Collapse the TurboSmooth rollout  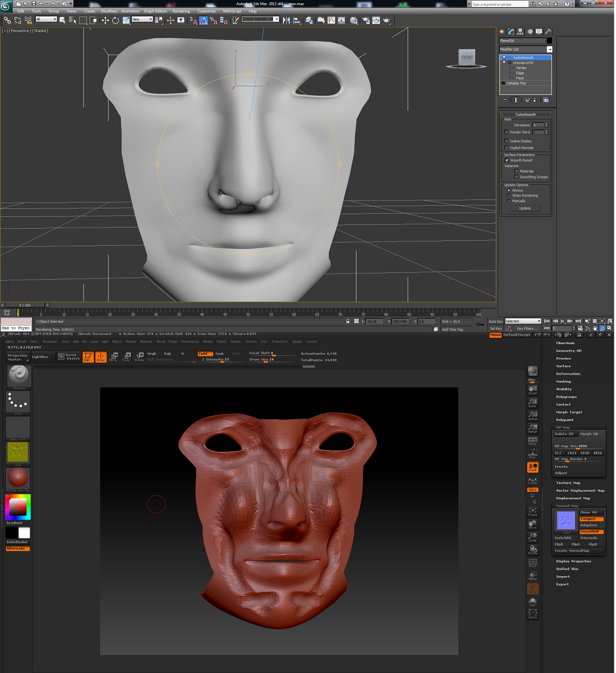click(525, 115)
